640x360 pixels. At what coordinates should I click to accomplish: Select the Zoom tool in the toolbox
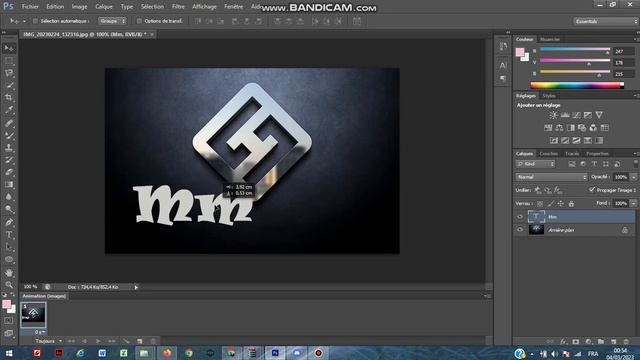point(9,284)
